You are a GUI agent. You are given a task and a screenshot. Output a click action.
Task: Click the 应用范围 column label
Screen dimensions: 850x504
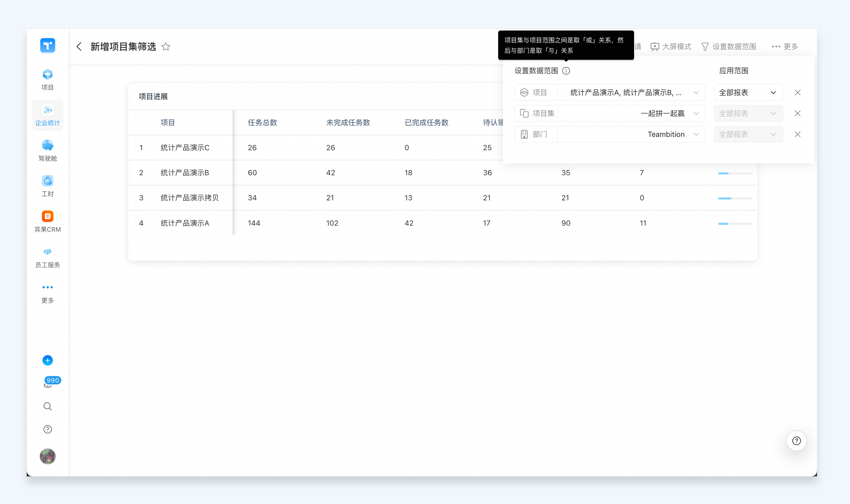click(x=734, y=71)
